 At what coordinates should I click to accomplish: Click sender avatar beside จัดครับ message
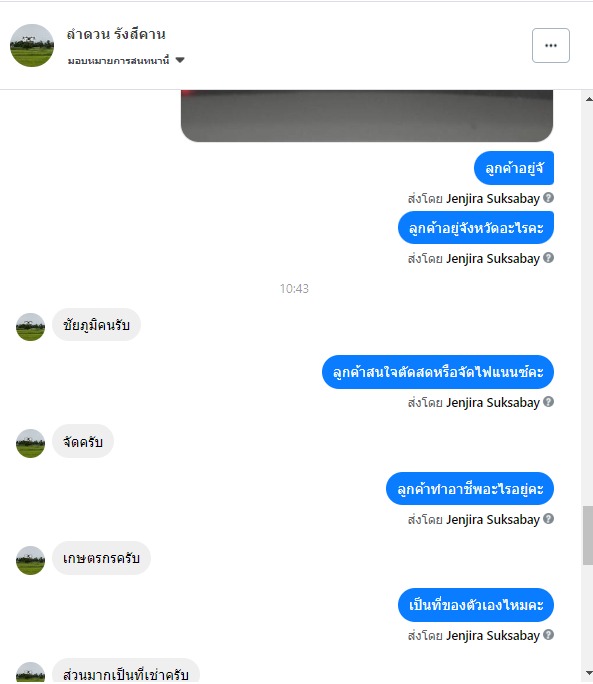[31, 444]
